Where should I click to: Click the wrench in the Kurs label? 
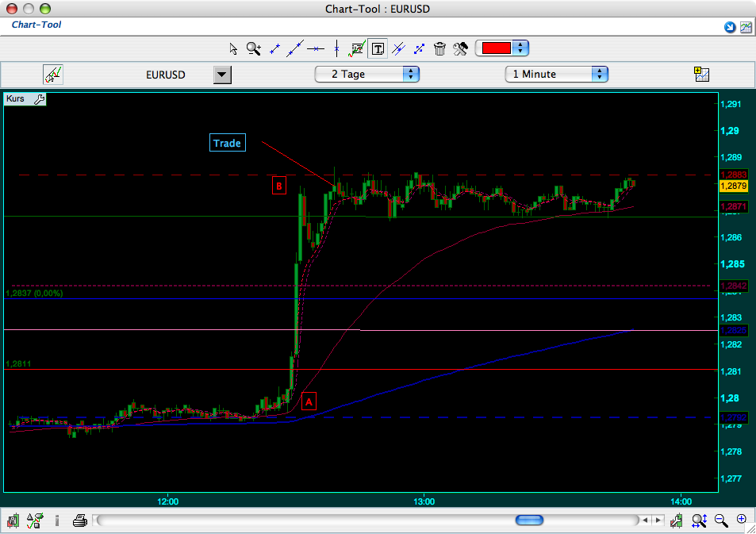(39, 99)
